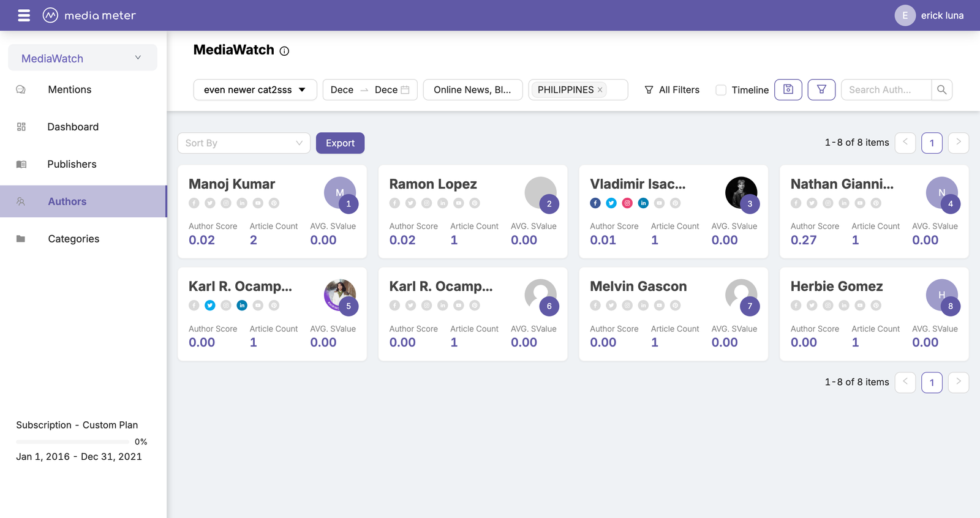The image size is (980, 518).
Task: Remove the PHILIPPINES tag
Action: 600,90
